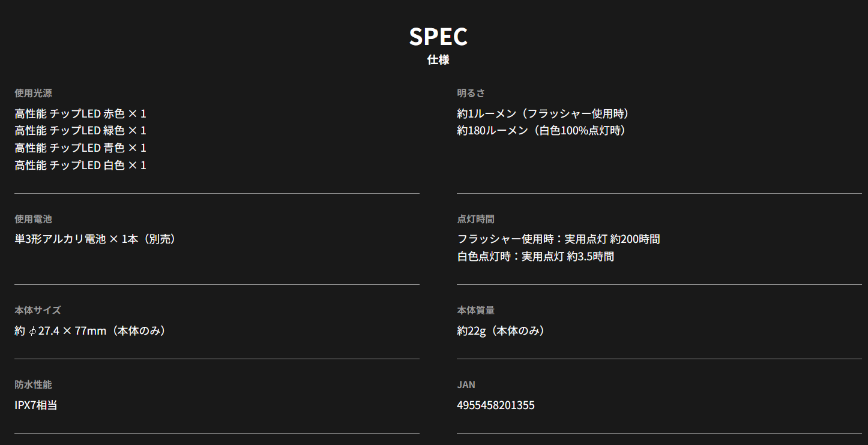Click the 高性能 チップLED 緑色 × 1 line
The width and height of the screenshot is (868, 445).
coord(80,131)
